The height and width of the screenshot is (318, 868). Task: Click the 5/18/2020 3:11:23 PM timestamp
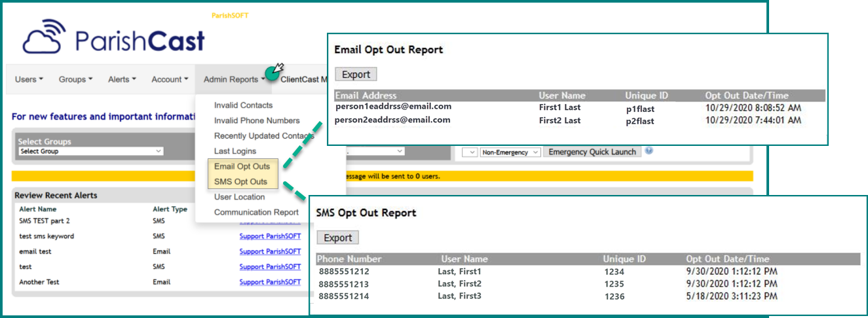point(732,296)
